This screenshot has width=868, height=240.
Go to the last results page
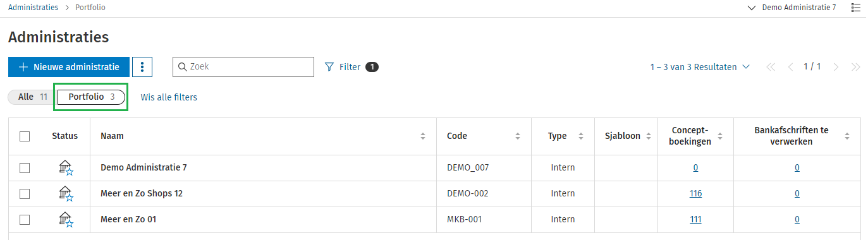coord(855,67)
